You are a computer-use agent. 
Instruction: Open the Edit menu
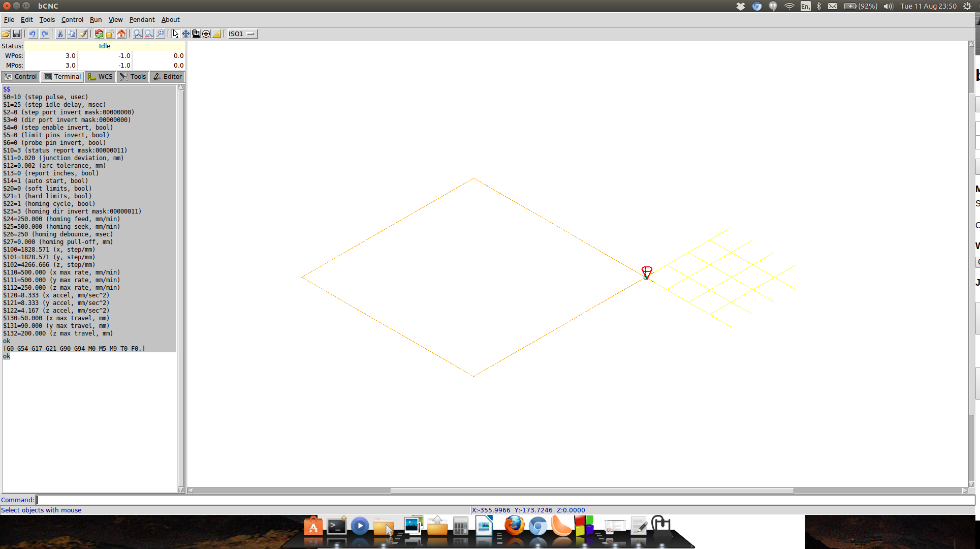(x=27, y=19)
